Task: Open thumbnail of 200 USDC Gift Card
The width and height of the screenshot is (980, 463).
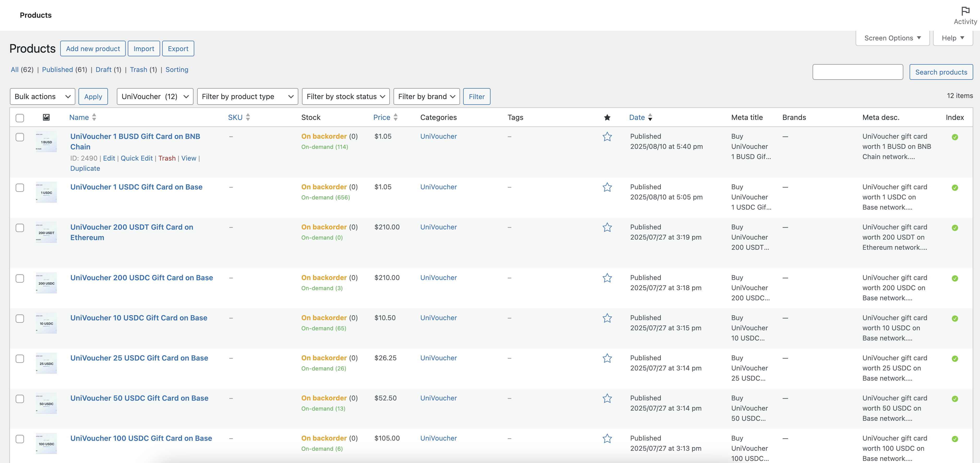Action: pos(46,283)
